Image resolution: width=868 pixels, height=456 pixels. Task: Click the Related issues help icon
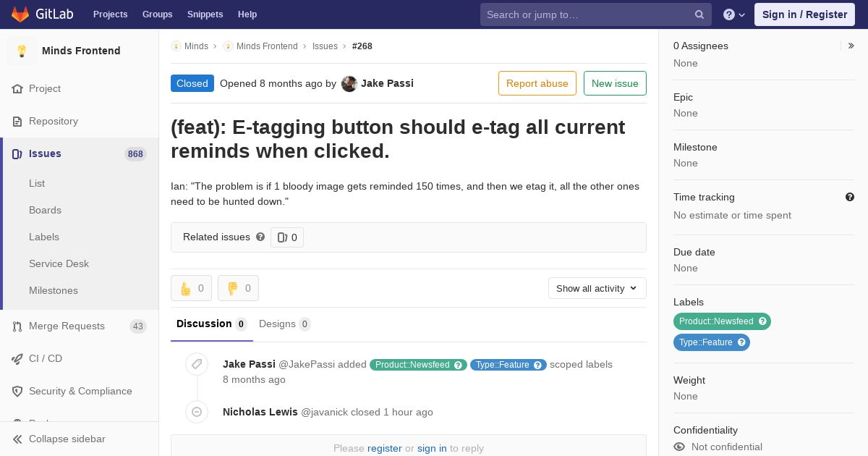click(260, 237)
